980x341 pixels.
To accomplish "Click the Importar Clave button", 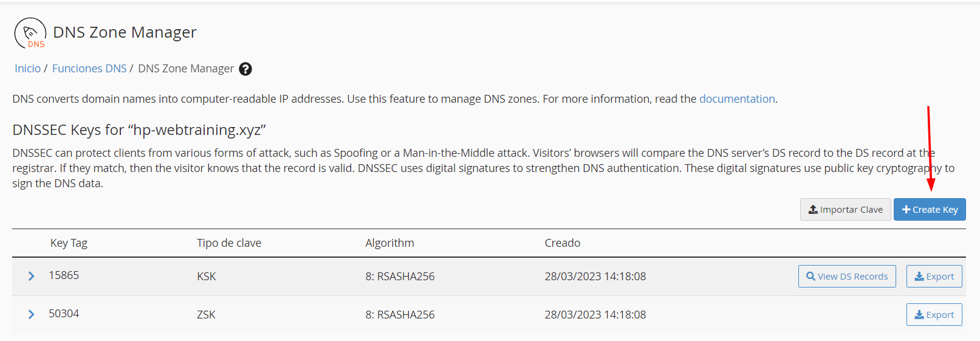I will click(x=845, y=210).
